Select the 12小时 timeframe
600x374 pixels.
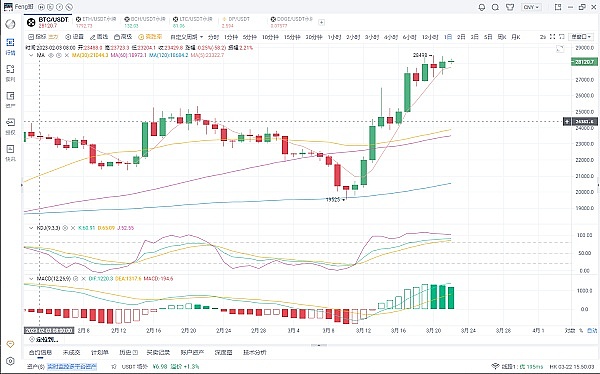pos(430,37)
